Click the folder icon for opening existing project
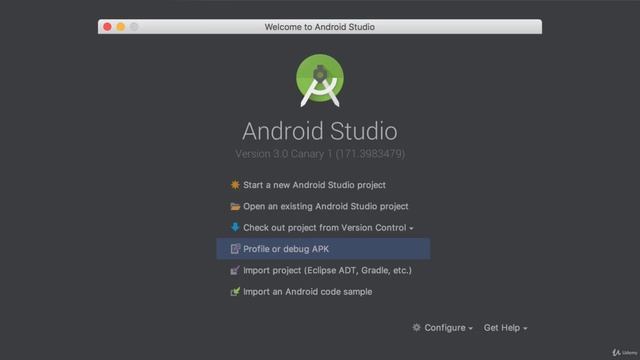The image size is (640, 360). pos(235,207)
